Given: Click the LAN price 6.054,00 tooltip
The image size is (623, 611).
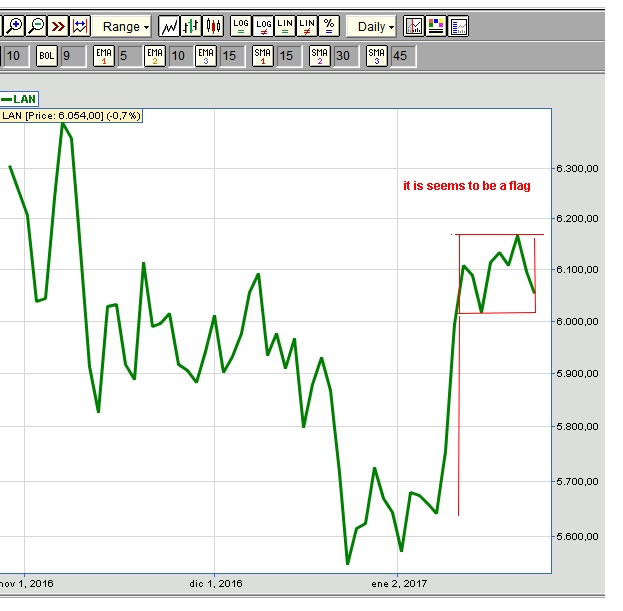Looking at the screenshot, I should pos(71,116).
